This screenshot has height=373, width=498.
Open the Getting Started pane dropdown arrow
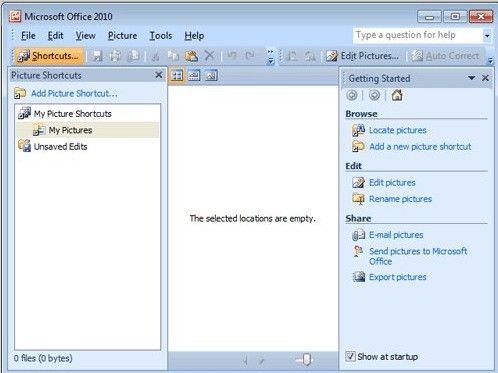pos(471,78)
